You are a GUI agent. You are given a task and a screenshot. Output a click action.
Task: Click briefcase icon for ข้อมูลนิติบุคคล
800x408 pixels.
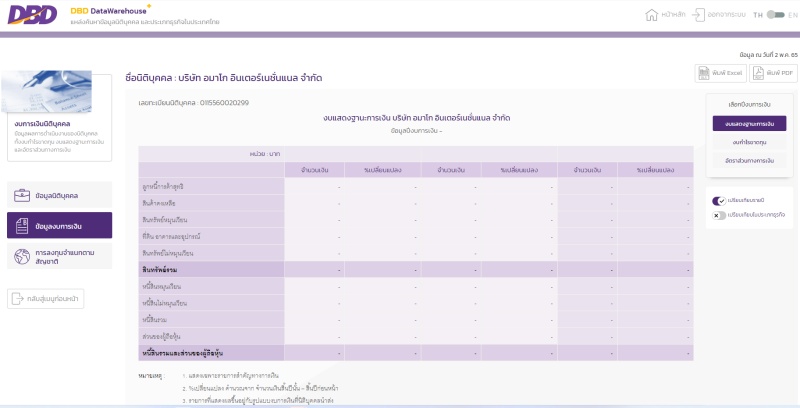(x=22, y=194)
